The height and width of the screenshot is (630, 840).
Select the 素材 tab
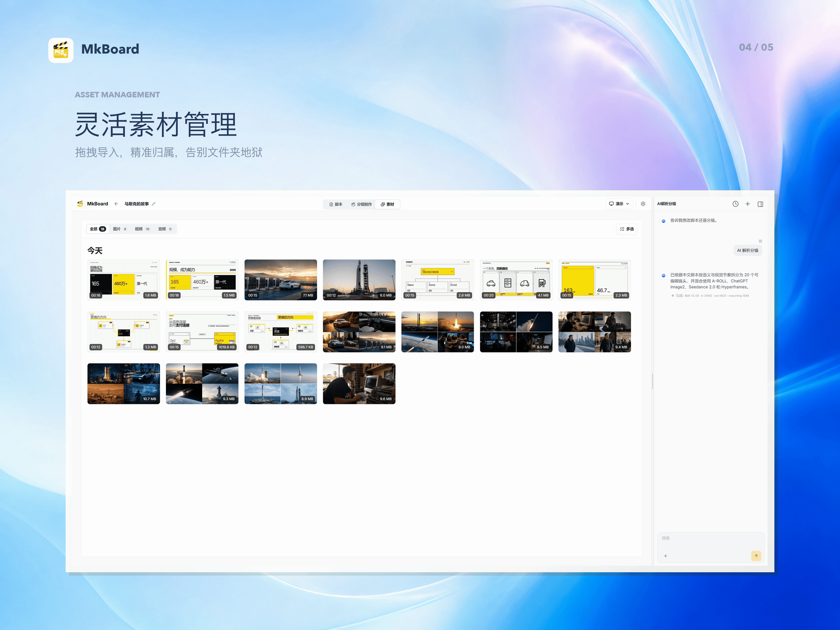[x=387, y=204]
